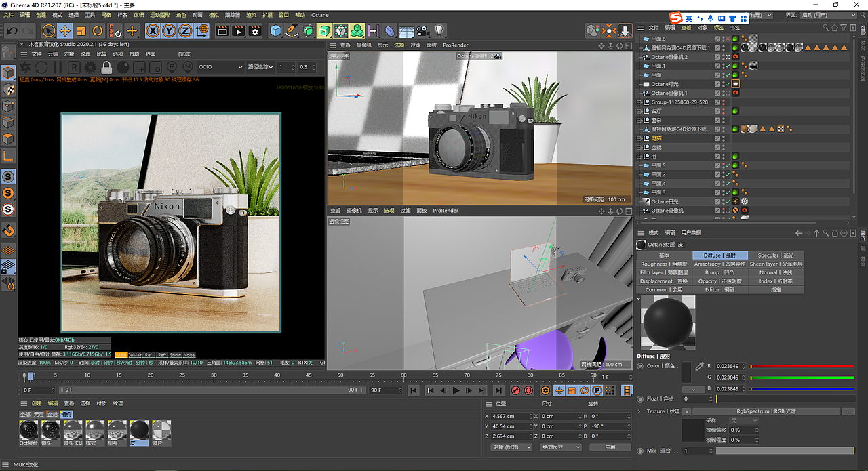Expand the Group-1125868-29-528 object
The image size is (868, 471).
(x=639, y=102)
